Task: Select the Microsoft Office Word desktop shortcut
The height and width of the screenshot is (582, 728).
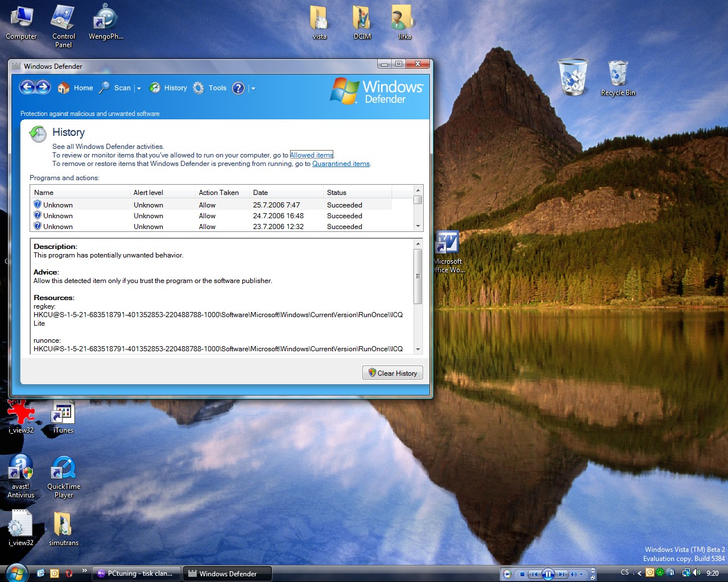Action: [449, 252]
